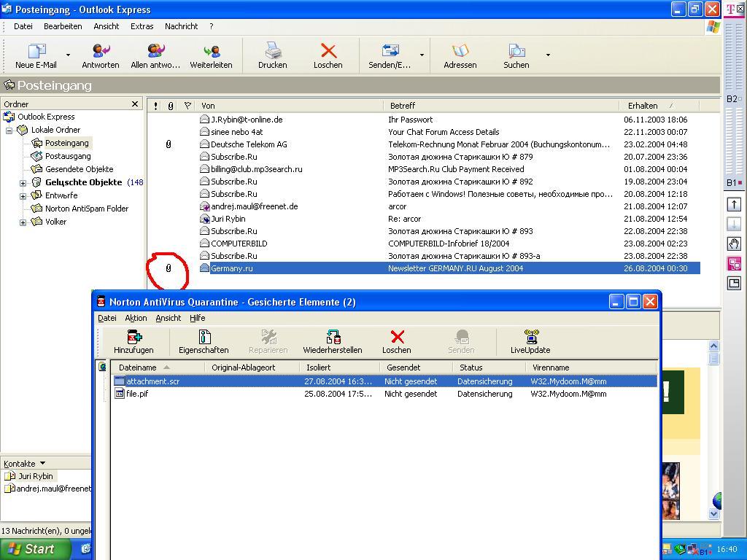
Task: Click the preview pane scroll-down arrow
Action: pos(713,514)
